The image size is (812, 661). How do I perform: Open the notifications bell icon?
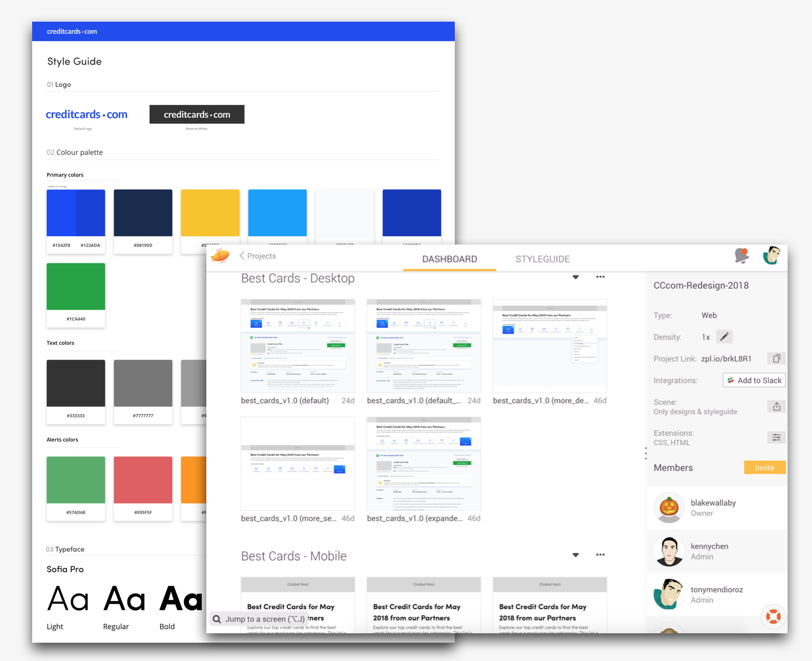pos(742,256)
